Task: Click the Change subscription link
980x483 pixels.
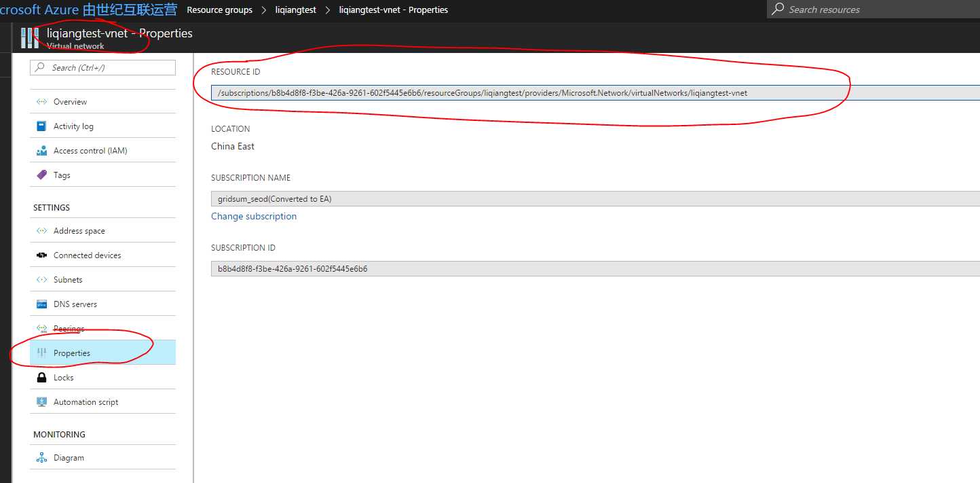Action: pyautogui.click(x=254, y=216)
